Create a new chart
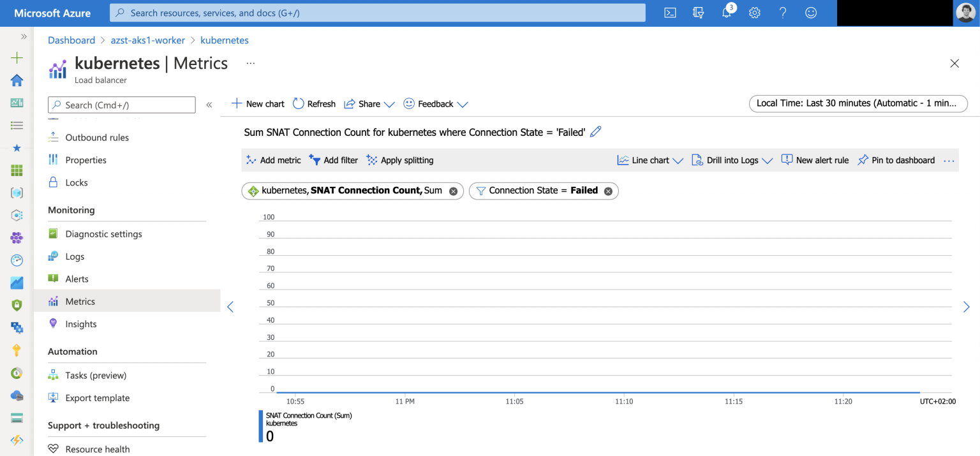Viewport: 980px width, 456px height. [x=257, y=103]
